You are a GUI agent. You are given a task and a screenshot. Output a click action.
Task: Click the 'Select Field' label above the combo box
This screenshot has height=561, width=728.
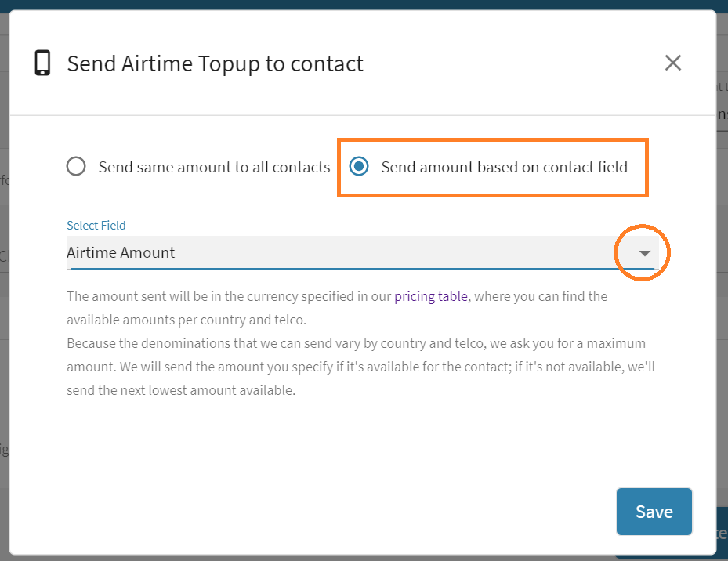96,225
